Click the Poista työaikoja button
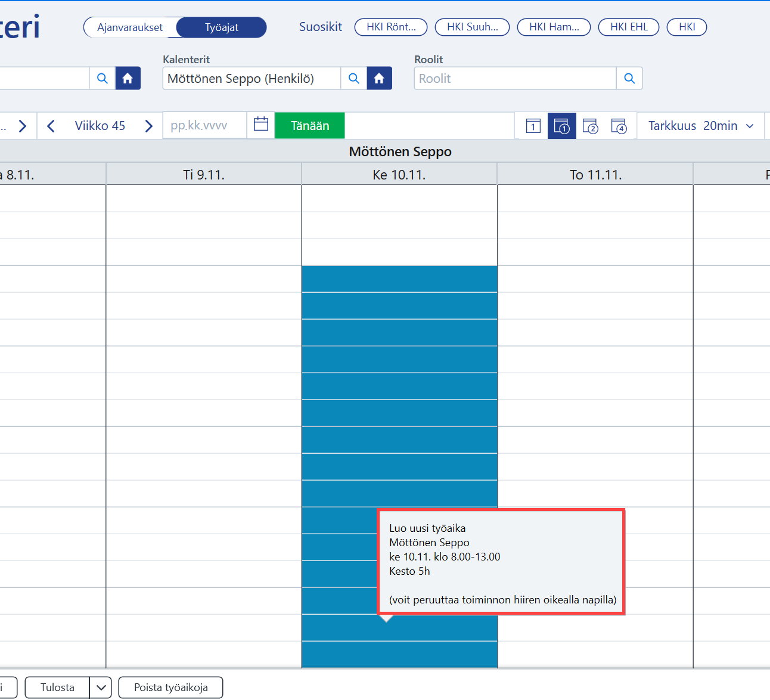770x700 pixels. click(x=171, y=687)
